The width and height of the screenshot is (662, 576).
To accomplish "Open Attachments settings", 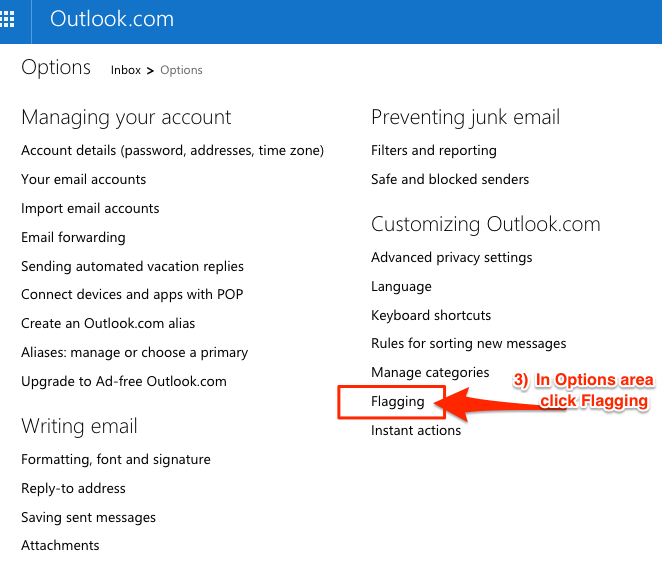I will click(x=60, y=546).
